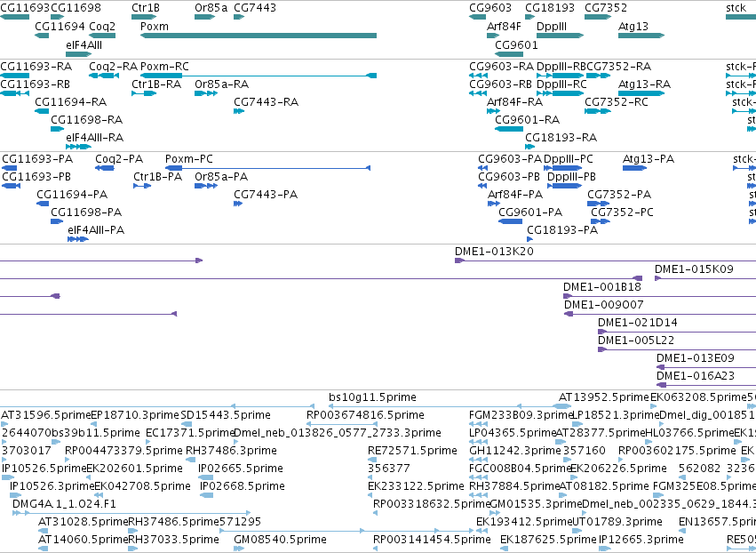Open the CG11694 gene feature
This screenshot has height=553, width=756.
point(42,36)
